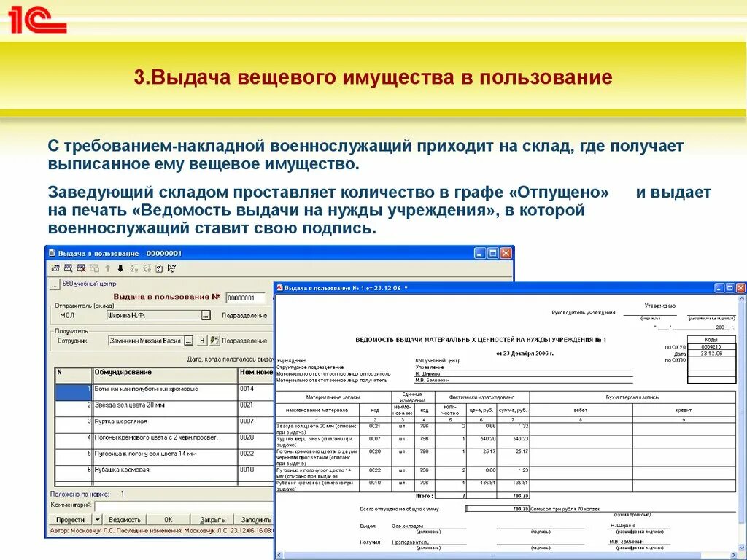This screenshot has width=747, height=560.
Task: Select row Погоны кремового цвета с 2 черн.просвет.
Action: tap(164, 440)
